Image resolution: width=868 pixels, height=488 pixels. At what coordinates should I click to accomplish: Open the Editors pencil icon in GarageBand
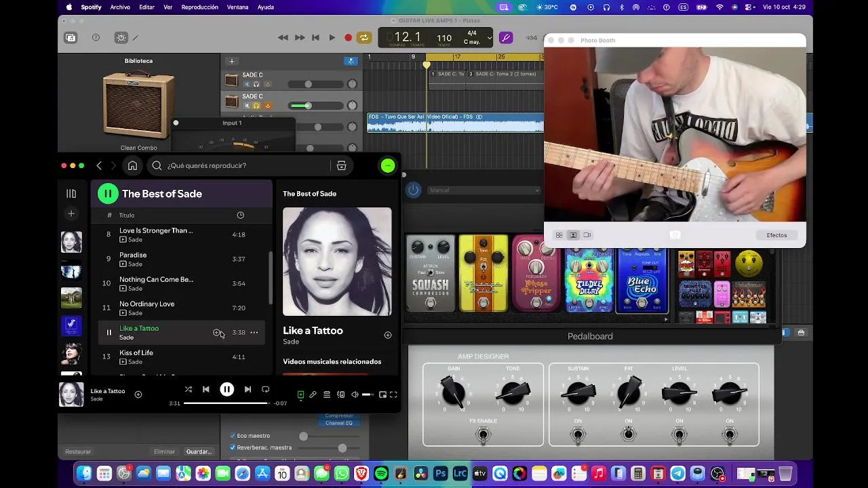click(135, 38)
